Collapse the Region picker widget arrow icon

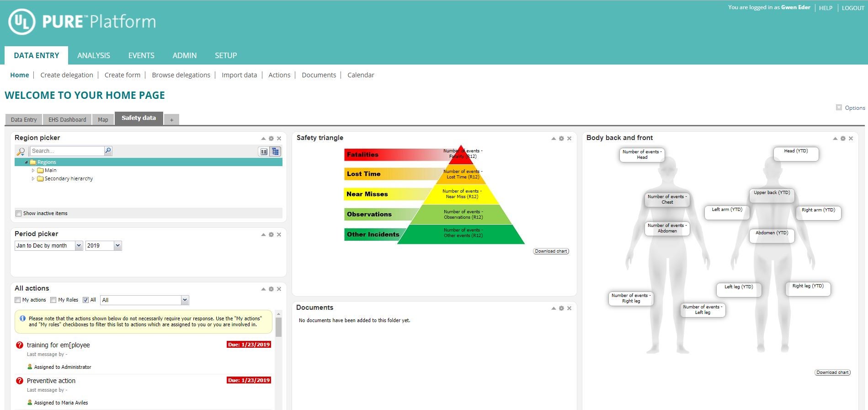click(263, 139)
